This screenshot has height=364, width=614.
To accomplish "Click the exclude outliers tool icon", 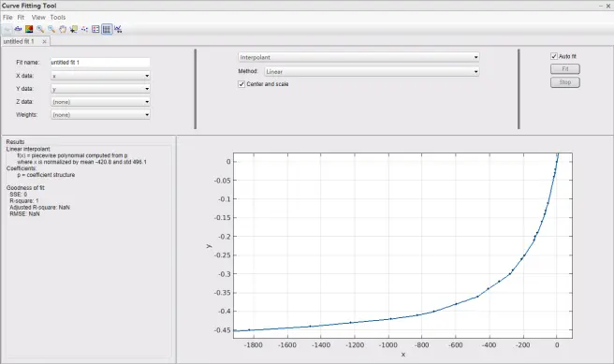I will (84, 29).
